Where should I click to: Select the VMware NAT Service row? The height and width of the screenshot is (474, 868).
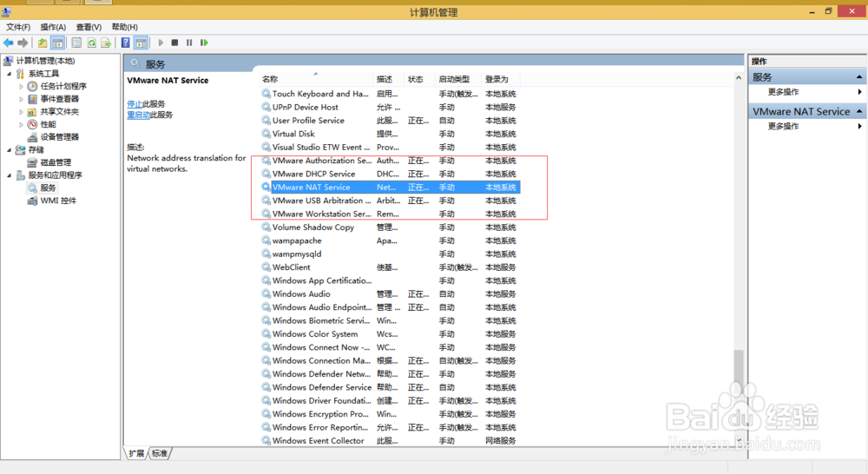(390, 188)
